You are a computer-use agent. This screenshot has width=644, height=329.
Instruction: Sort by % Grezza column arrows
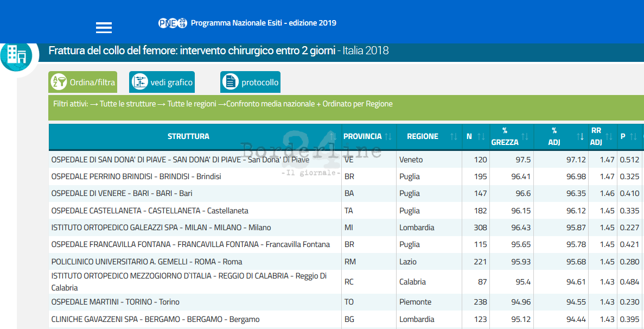[x=525, y=137]
